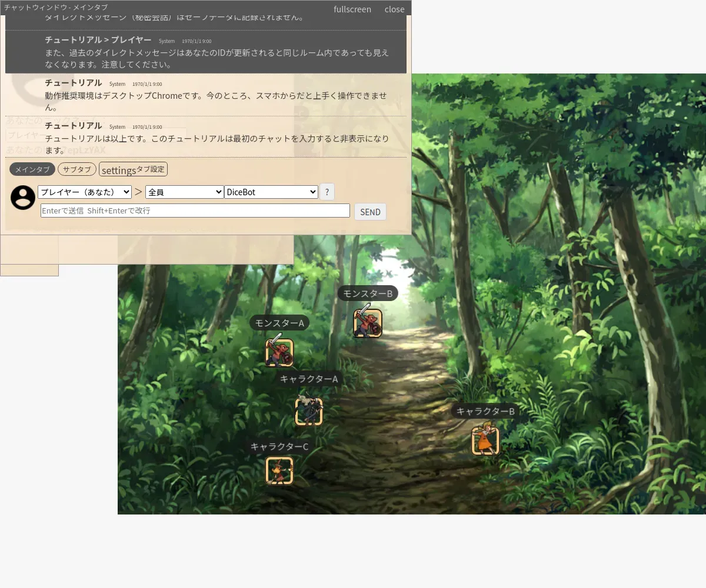Screen dimensions: 706x588
Task: Select the Character A token on map
Action: 309,412
